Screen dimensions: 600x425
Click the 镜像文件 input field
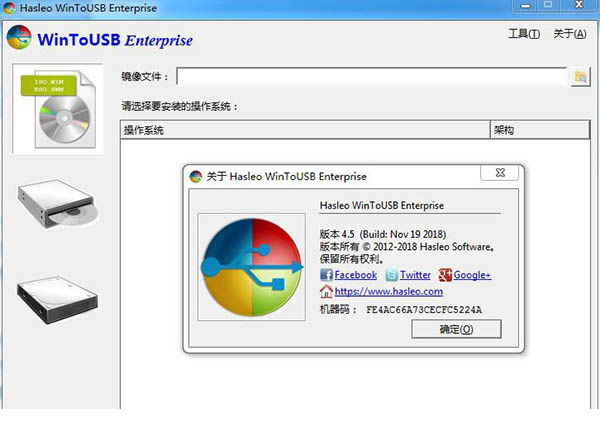click(x=372, y=76)
